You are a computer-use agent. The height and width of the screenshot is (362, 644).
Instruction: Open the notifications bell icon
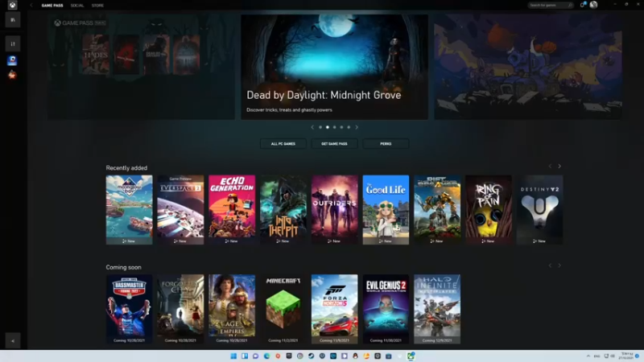(x=583, y=5)
